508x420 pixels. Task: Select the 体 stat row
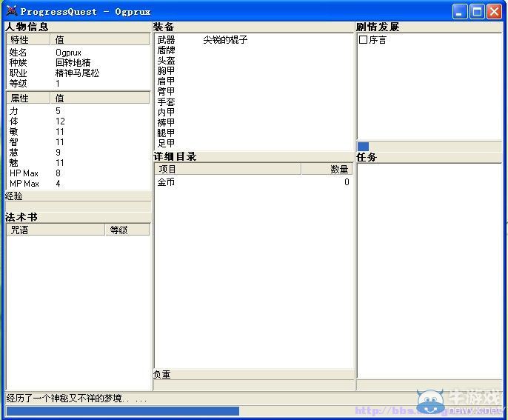[78, 121]
